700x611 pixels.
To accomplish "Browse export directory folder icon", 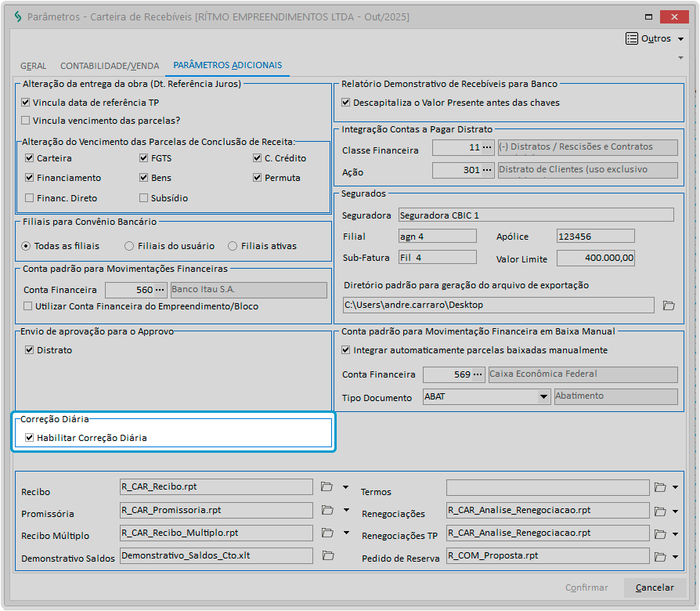I will pyautogui.click(x=668, y=305).
